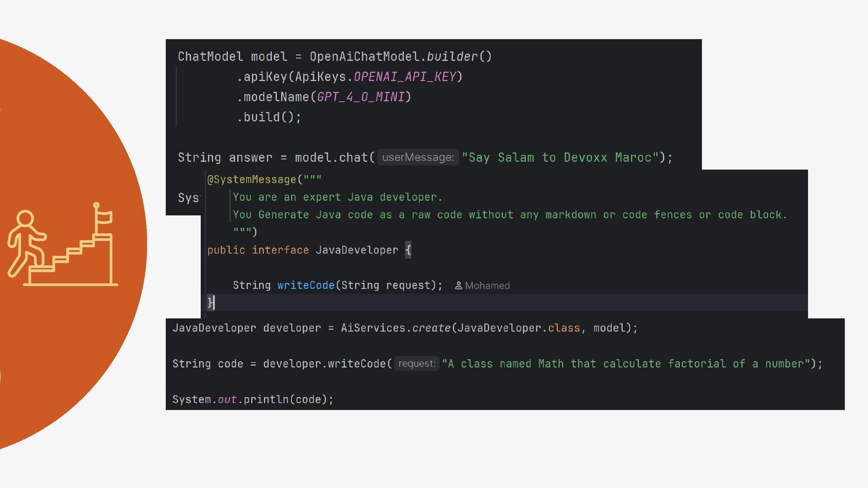Click the opening brace after JavaDeveloper
This screenshot has height=488, width=868.
pyautogui.click(x=408, y=250)
